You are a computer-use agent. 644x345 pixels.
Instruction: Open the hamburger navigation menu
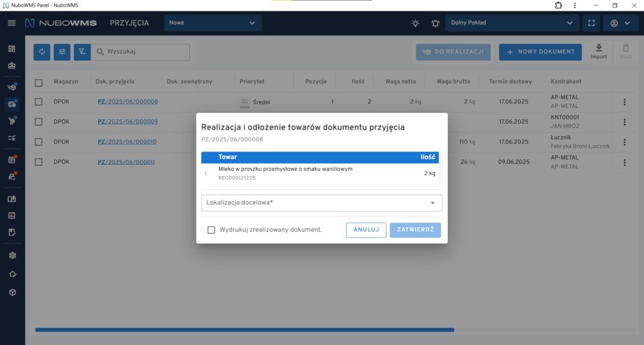tap(12, 23)
